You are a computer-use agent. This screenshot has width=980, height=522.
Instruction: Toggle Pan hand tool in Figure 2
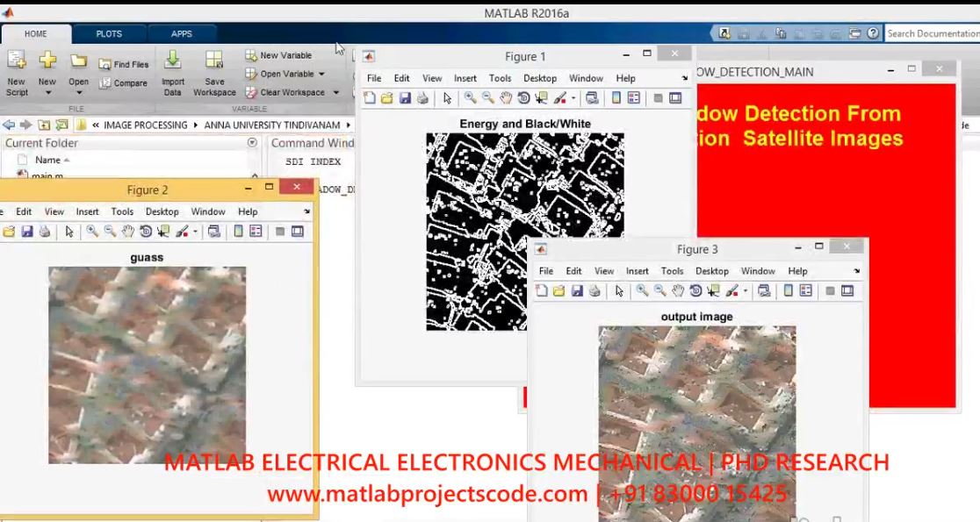(x=127, y=232)
